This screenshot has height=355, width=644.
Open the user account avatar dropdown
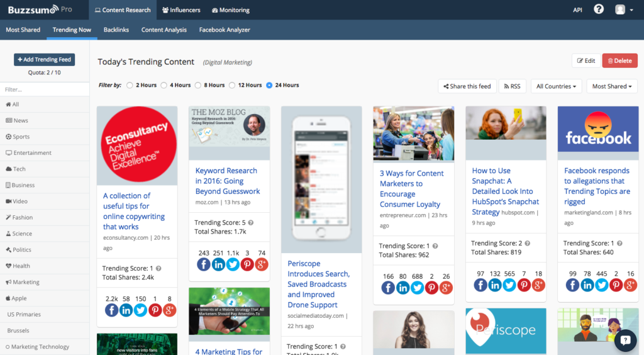click(x=624, y=9)
